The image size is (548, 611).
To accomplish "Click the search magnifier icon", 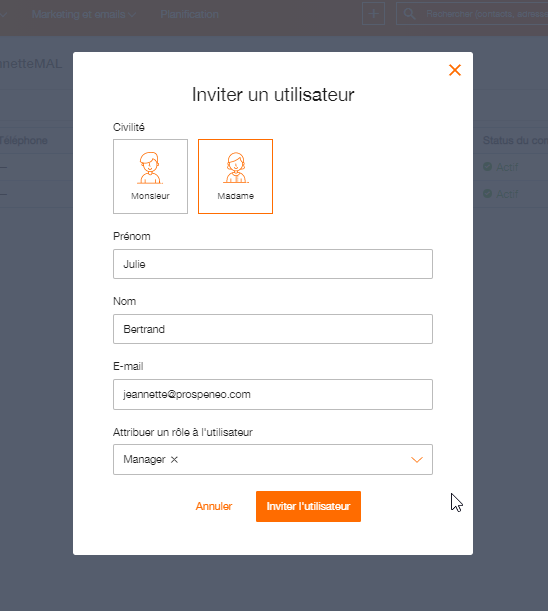I will 409,14.
